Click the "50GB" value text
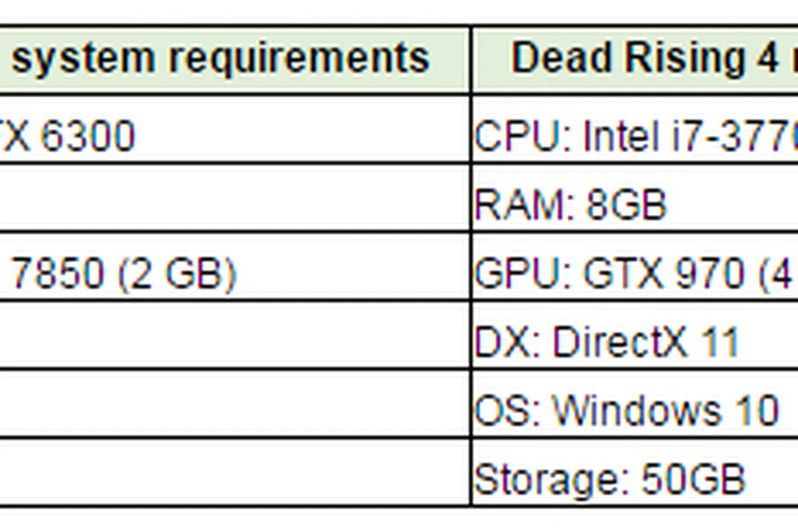Screen dimensions: 798x532 click(x=693, y=479)
